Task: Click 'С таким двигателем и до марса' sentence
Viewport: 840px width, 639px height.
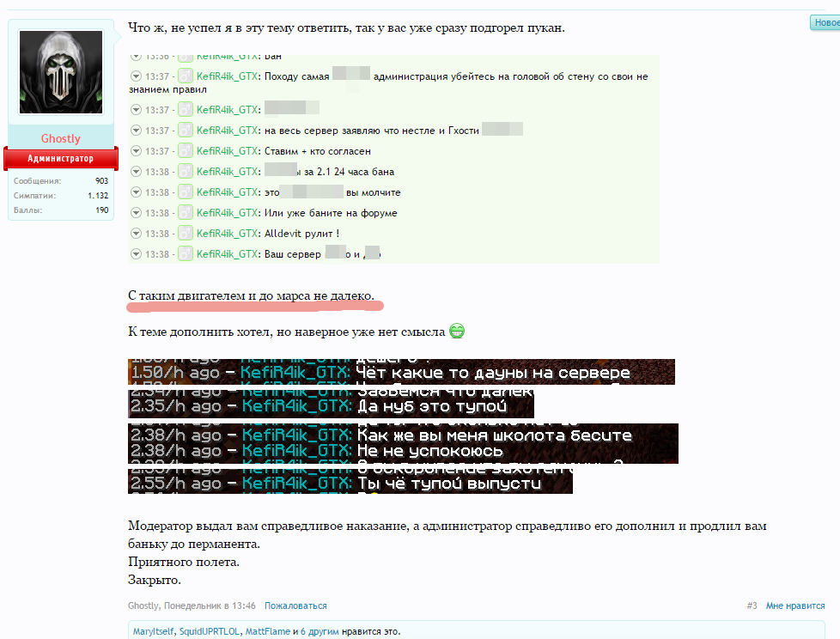Action: [x=252, y=295]
